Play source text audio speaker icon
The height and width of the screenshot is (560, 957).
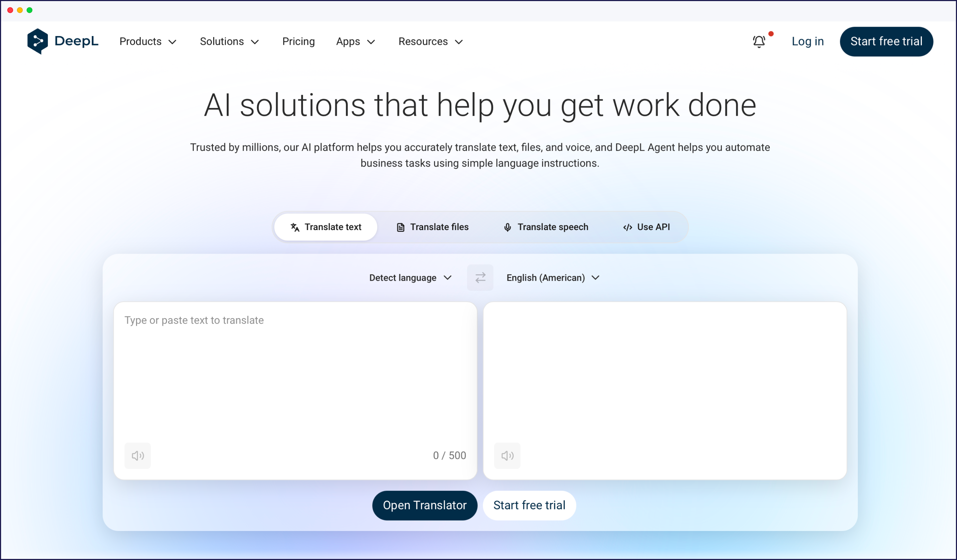[137, 456]
